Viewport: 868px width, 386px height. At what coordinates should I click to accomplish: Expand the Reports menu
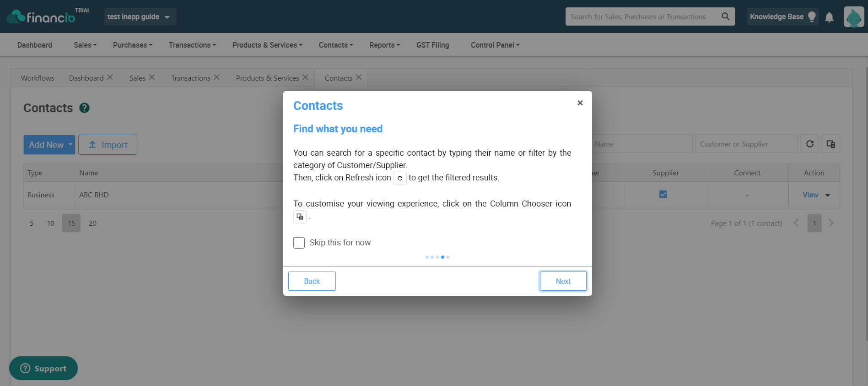(385, 45)
